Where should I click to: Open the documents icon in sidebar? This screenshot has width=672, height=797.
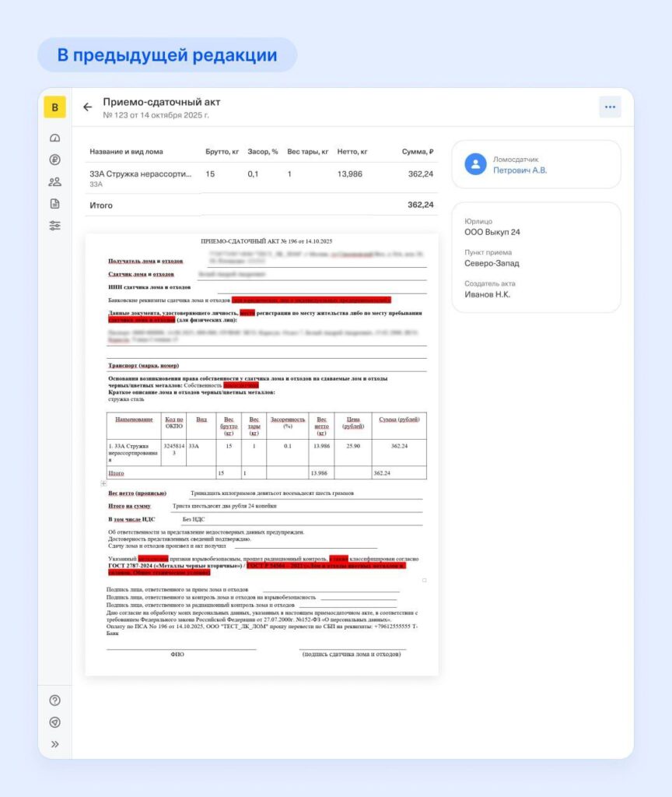point(54,204)
